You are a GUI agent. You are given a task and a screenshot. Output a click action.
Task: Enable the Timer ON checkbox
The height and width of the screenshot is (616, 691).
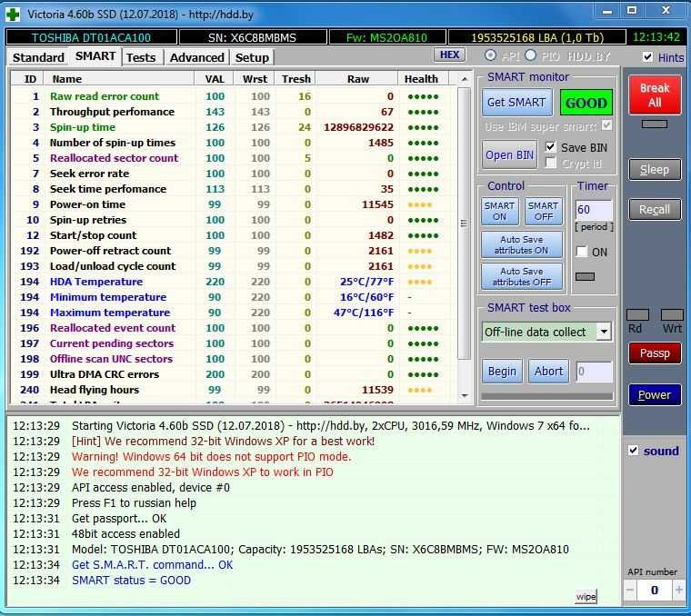(582, 252)
